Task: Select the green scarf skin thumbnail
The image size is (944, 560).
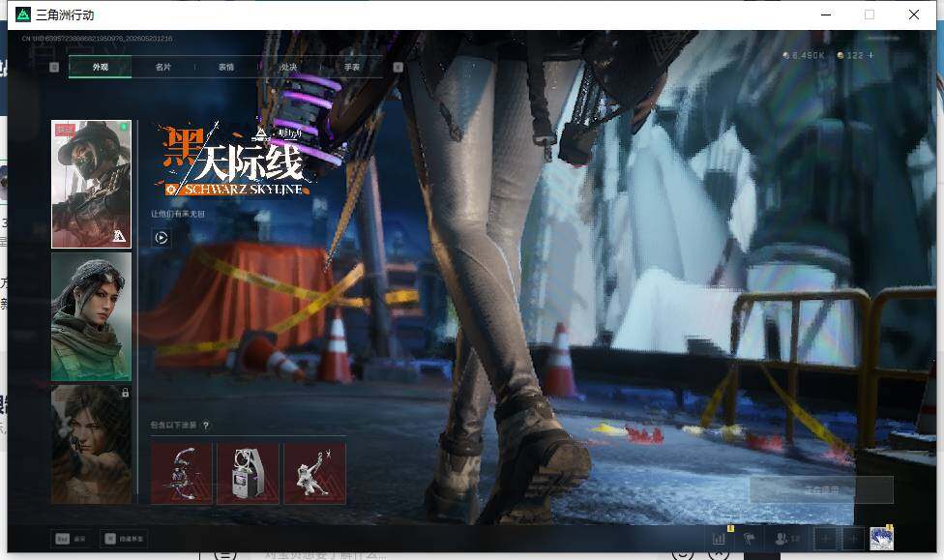Action: (x=91, y=316)
